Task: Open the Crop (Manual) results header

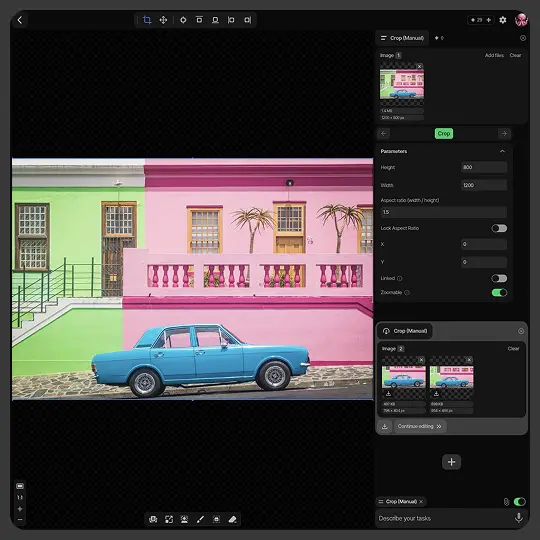Action: [x=405, y=331]
